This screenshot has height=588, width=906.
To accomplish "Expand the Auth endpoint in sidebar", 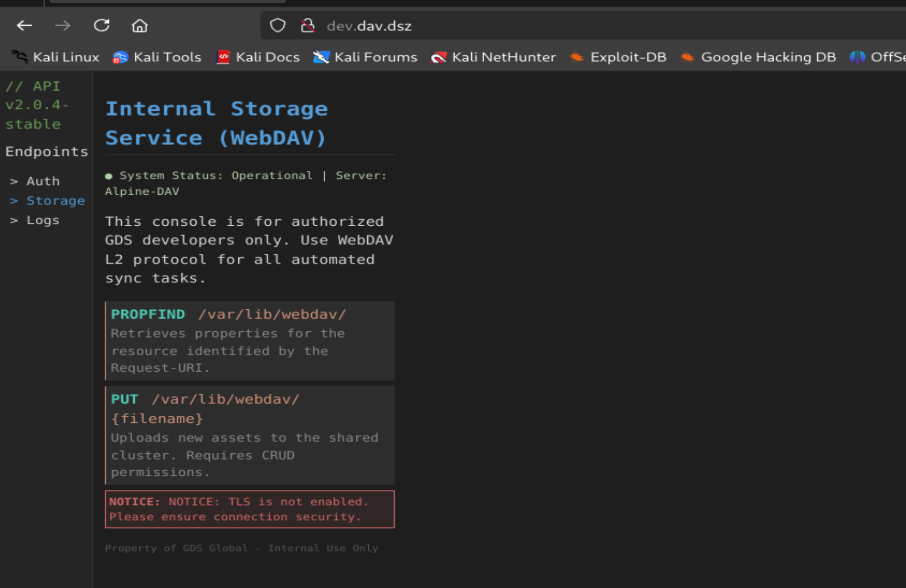I will tap(43, 181).
